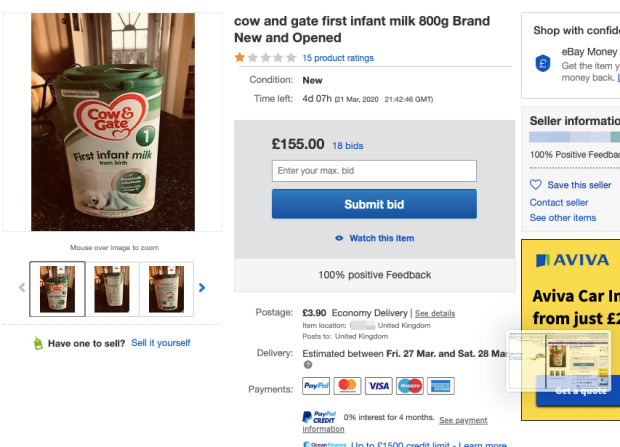Screen dimensions: 620x447
Task: Show next thumbnails with right arrow
Action: tap(202, 287)
